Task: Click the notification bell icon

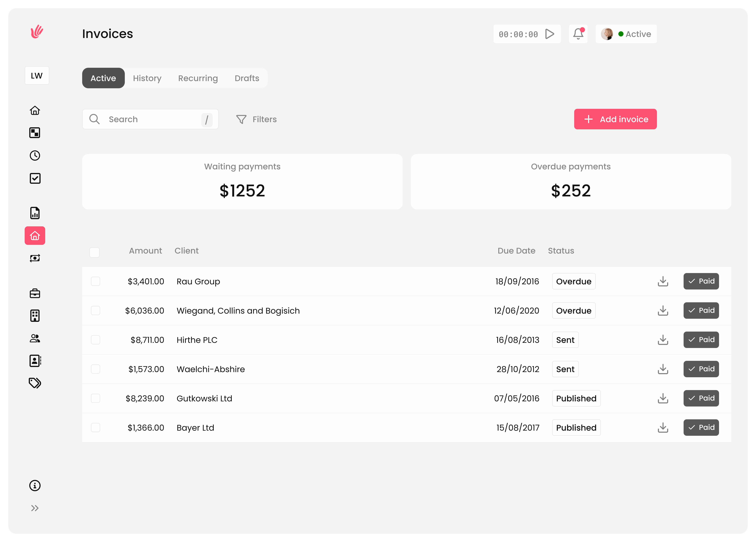Action: coord(578,34)
